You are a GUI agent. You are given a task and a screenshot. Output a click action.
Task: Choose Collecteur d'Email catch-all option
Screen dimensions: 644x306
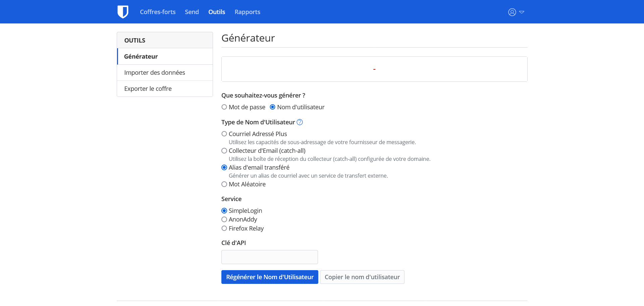click(x=224, y=151)
